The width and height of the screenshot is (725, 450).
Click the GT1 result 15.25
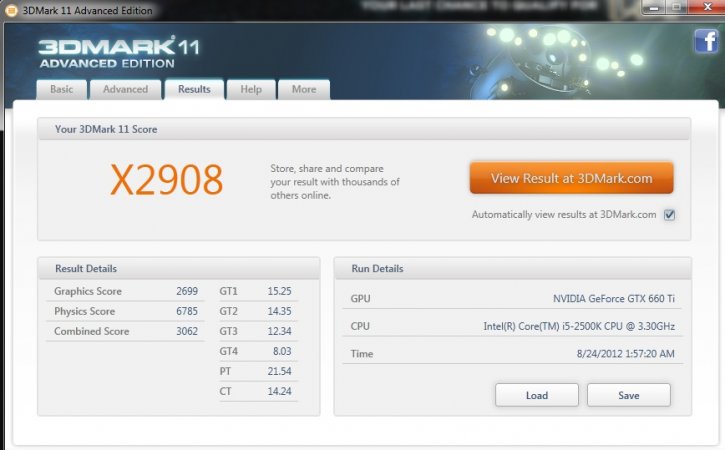point(279,291)
